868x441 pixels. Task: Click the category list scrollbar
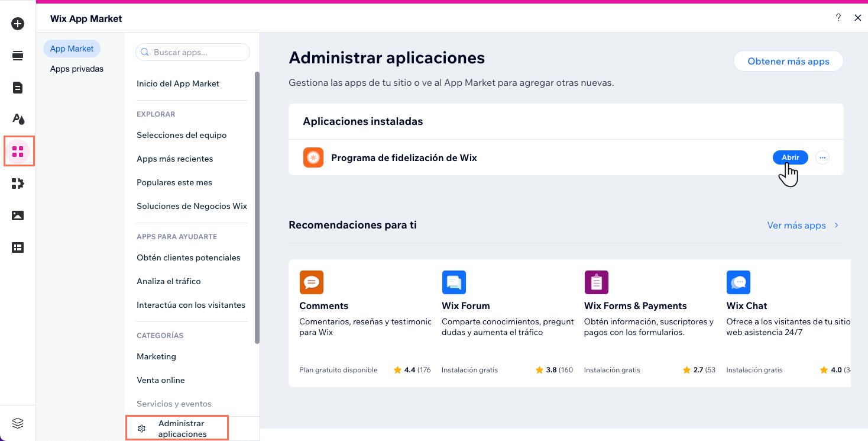point(257,207)
